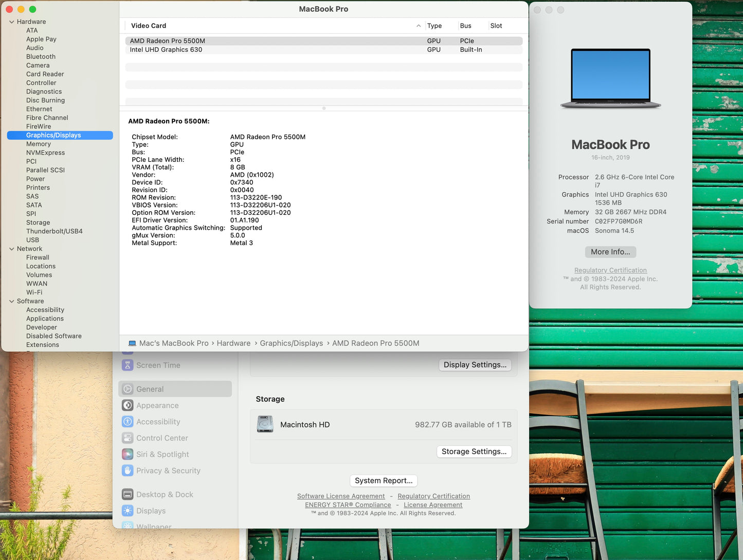Open Screen Time settings
This screenshot has height=560, width=743.
click(x=158, y=365)
